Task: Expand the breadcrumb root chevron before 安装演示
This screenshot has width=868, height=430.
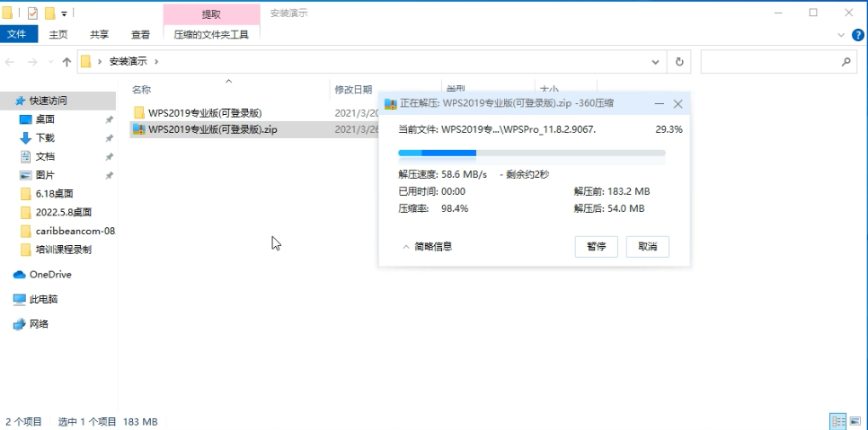Action: (100, 62)
